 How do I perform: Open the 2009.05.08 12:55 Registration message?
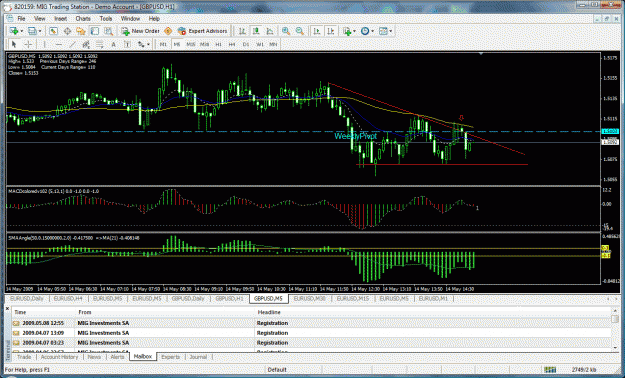[x=311, y=323]
